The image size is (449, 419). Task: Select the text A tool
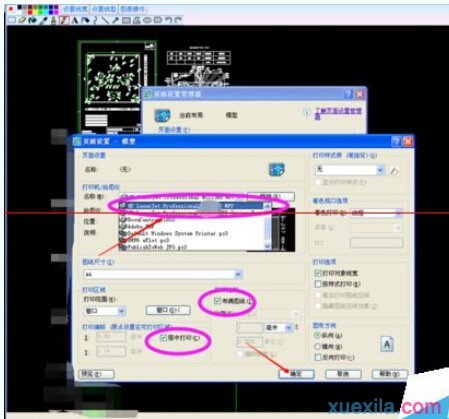click(74, 20)
